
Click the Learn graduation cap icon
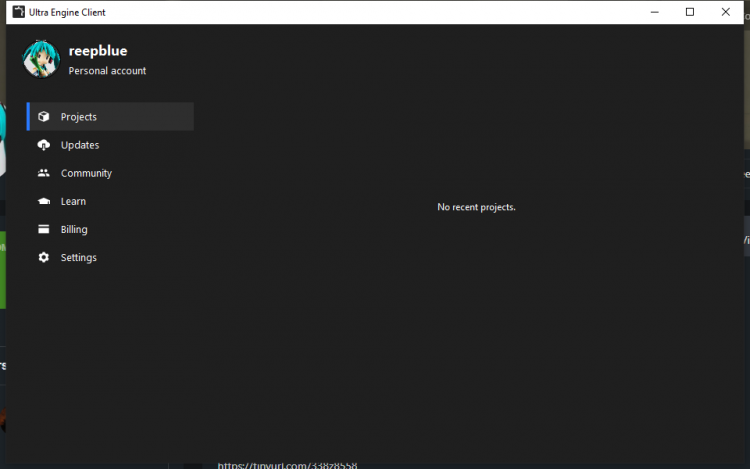(44, 201)
